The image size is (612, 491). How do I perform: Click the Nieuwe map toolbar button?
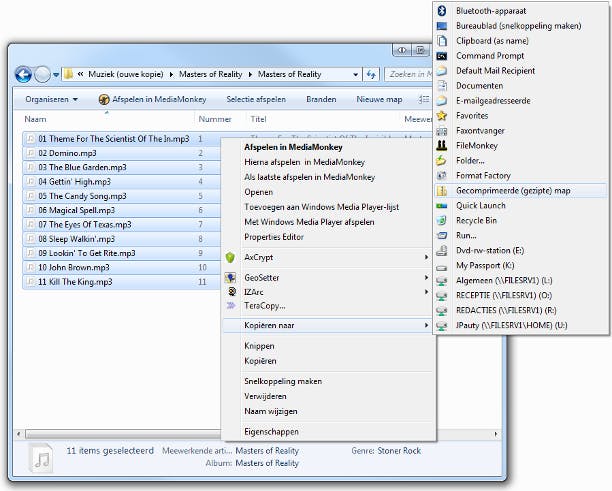click(379, 100)
